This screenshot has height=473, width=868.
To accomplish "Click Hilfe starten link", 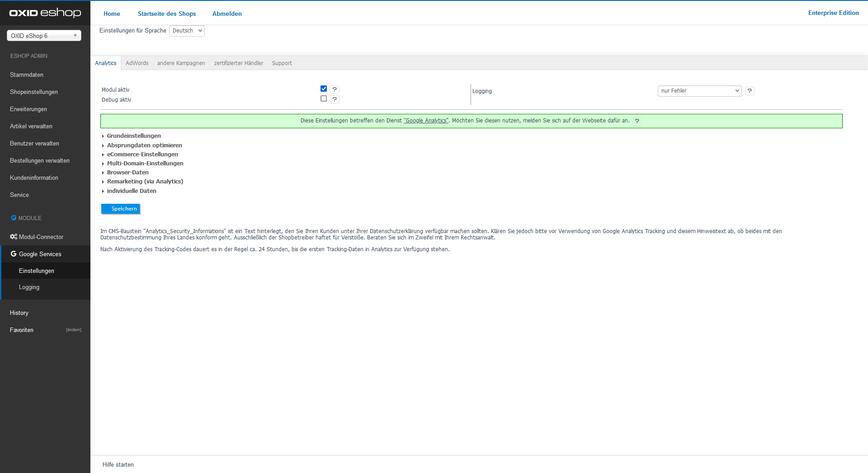I will coord(118,464).
